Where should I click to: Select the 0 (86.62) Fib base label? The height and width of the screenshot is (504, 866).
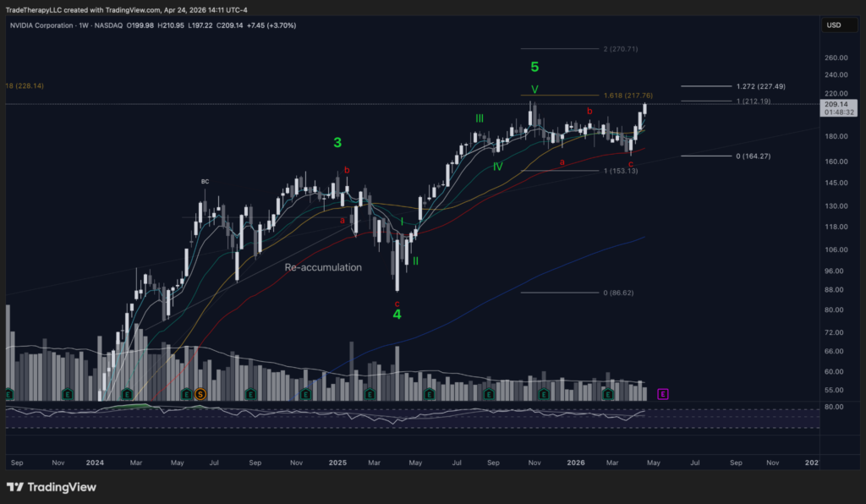(x=618, y=293)
